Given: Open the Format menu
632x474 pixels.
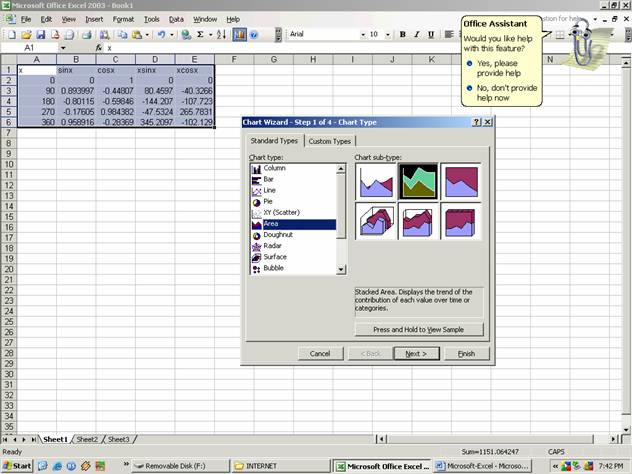Looking at the screenshot, I should coord(123,19).
